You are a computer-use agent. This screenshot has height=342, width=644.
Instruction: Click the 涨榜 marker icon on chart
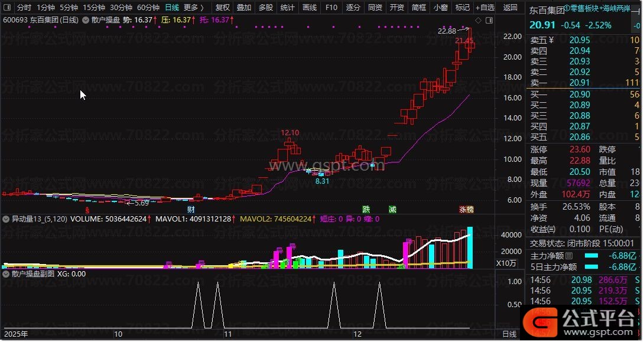pos(467,210)
